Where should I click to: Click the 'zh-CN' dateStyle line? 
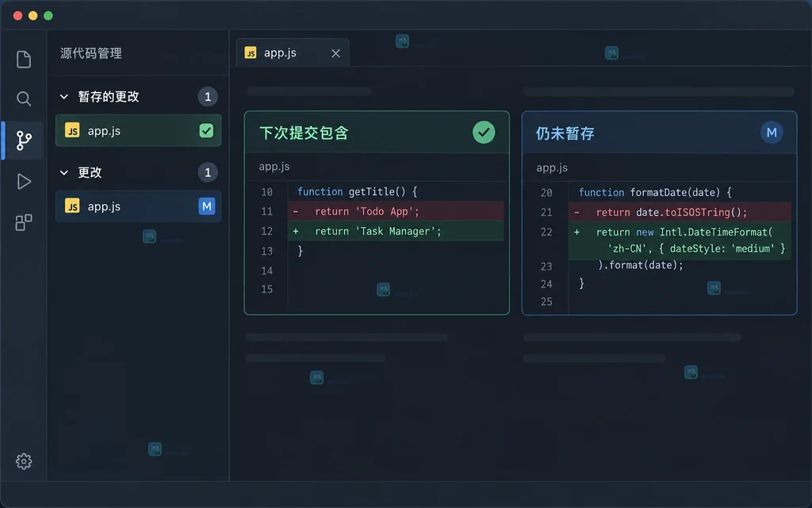pyautogui.click(x=696, y=248)
